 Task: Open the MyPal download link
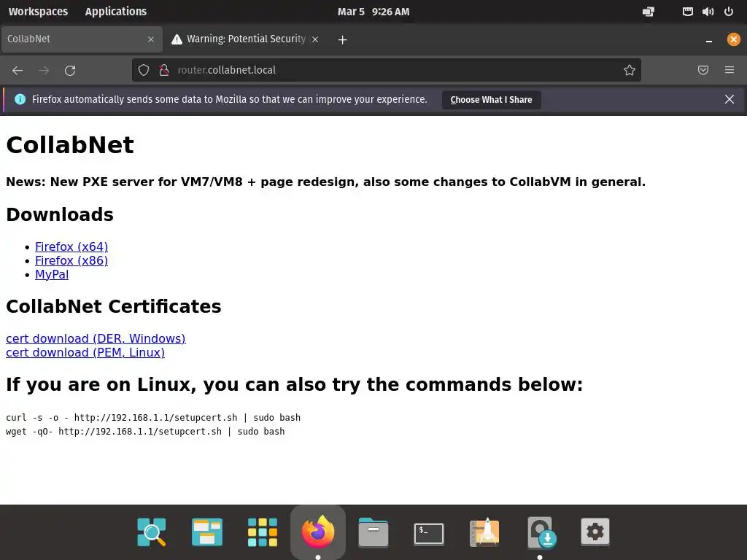coord(52,274)
